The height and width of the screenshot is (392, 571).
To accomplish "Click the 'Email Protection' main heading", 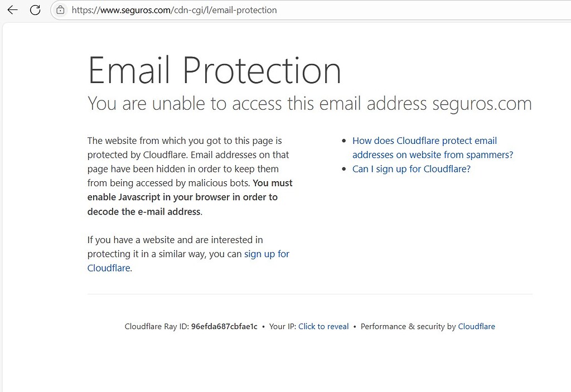I will pos(215,70).
